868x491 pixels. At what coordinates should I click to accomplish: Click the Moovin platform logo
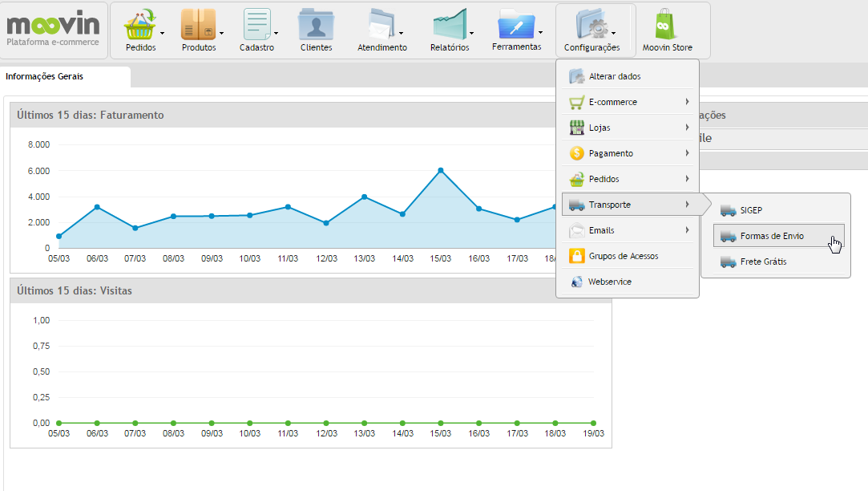pyautogui.click(x=53, y=30)
